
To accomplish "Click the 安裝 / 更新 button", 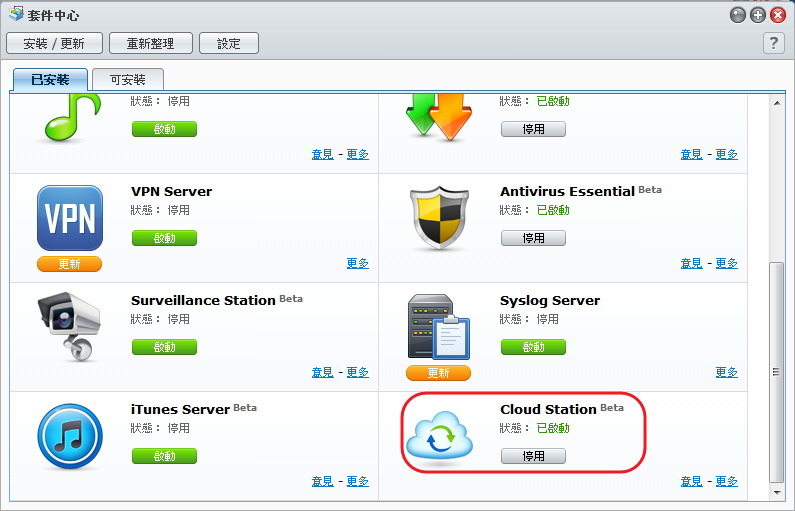I will pos(54,43).
